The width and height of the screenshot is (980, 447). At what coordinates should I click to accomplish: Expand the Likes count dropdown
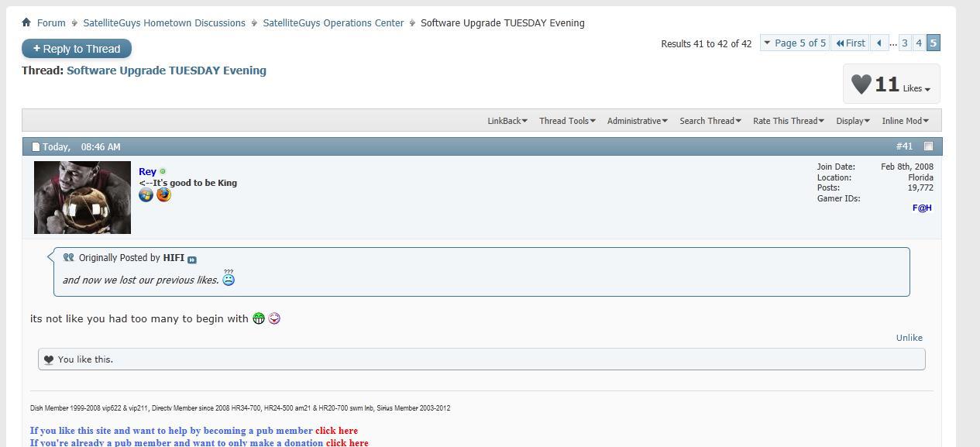pos(916,88)
